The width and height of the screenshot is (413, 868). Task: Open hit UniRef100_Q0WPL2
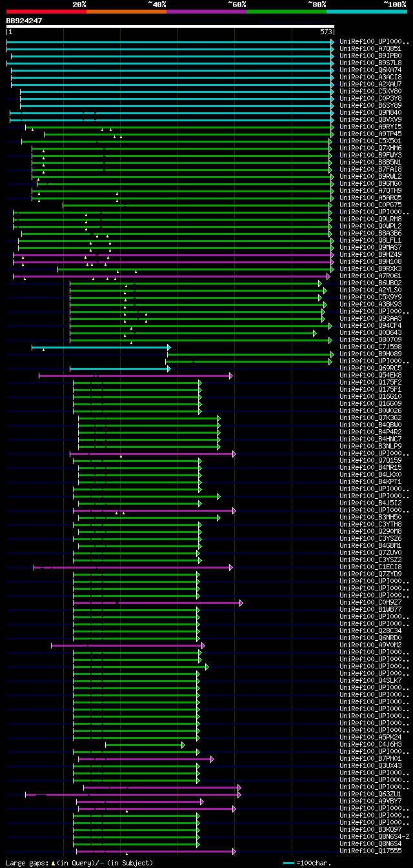370,226
